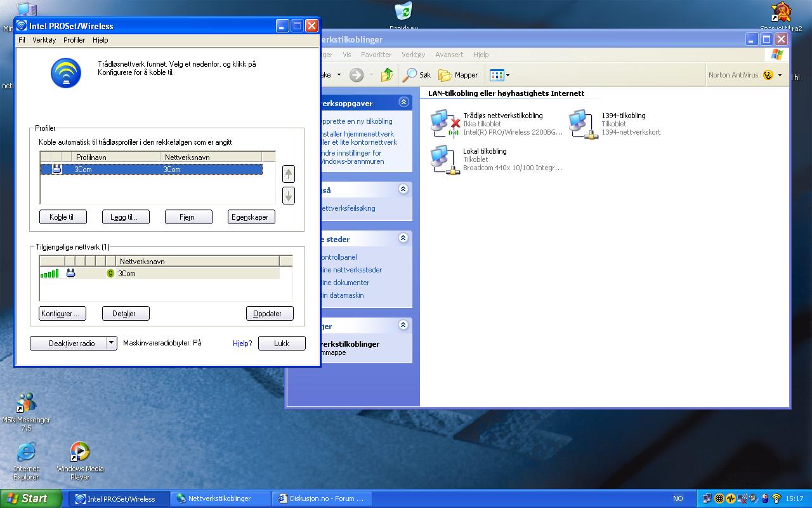This screenshot has height=508, width=812.
Task: Open the Hjelp menu in Intel PROSet
Action: [100, 40]
